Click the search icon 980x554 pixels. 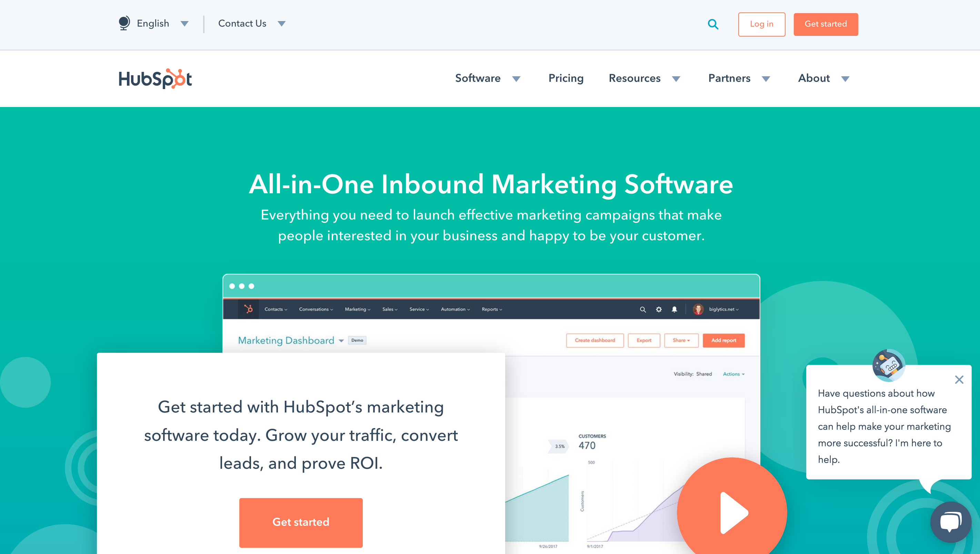point(713,23)
